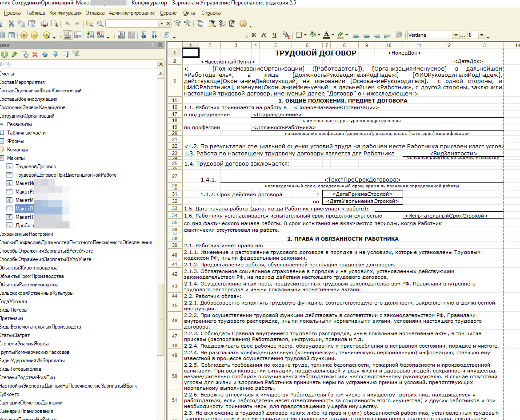Click the toolbar search input field
Image resolution: width=520 pixels, height=420 pixels.
click(x=132, y=24)
